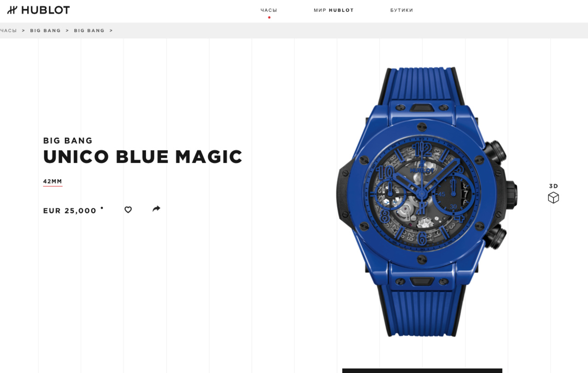588x373 pixels.
Task: Click the EUR 25,000 price text
Action: tap(70, 211)
